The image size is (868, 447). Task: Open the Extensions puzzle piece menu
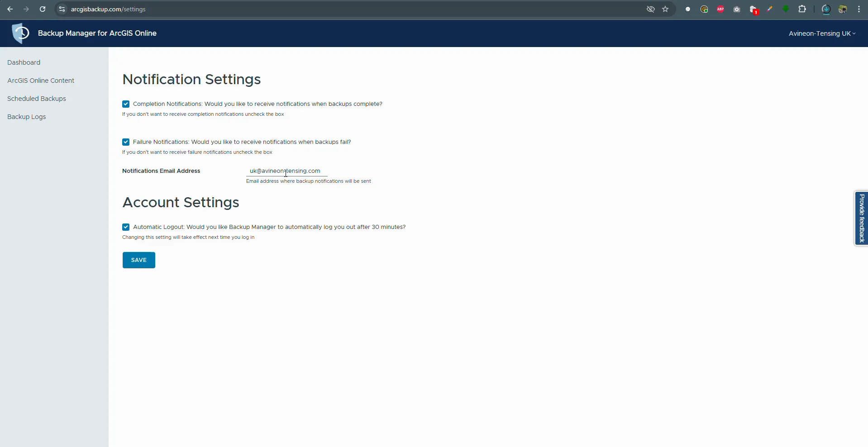coord(802,9)
